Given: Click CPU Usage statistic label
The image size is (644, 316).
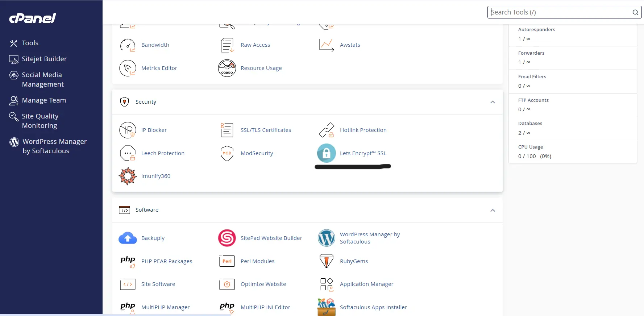Looking at the screenshot, I should [x=530, y=147].
